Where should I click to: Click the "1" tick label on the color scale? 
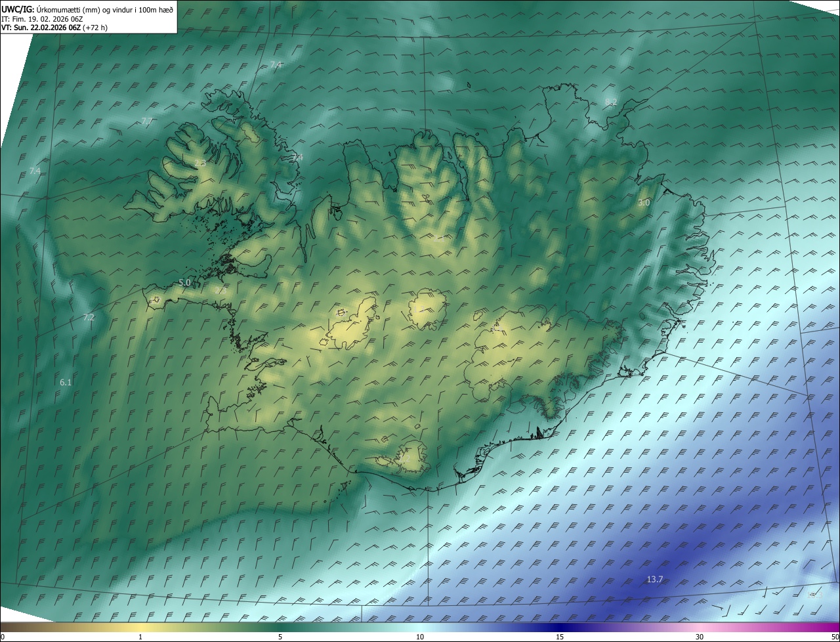click(140, 637)
